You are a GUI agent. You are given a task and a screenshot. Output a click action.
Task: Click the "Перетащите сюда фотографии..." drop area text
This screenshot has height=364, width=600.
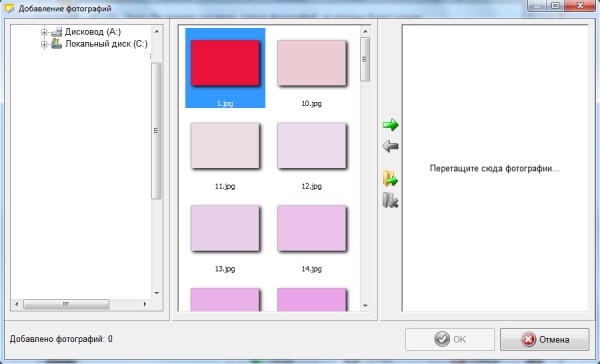tap(495, 168)
